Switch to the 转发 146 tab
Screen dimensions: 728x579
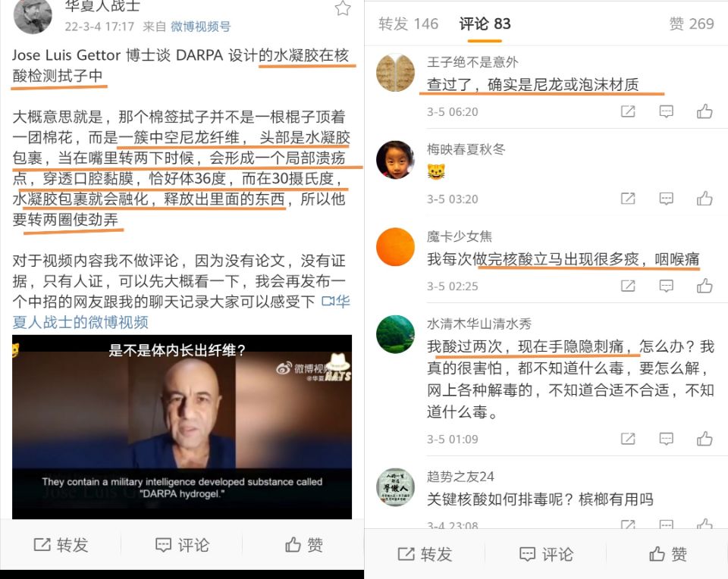pyautogui.click(x=408, y=23)
